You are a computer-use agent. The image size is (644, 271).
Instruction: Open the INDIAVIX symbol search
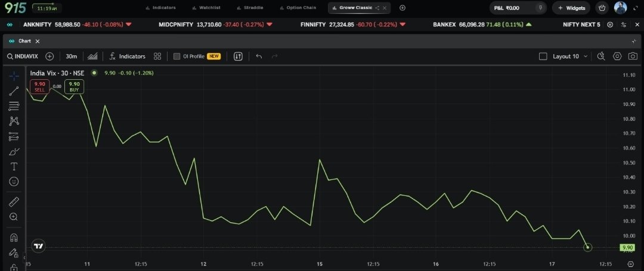(23, 56)
